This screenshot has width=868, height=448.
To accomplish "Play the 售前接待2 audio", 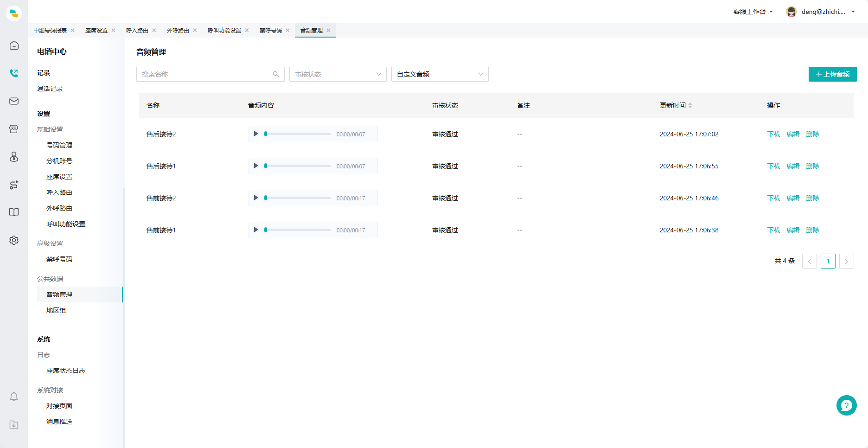I will pyautogui.click(x=255, y=198).
